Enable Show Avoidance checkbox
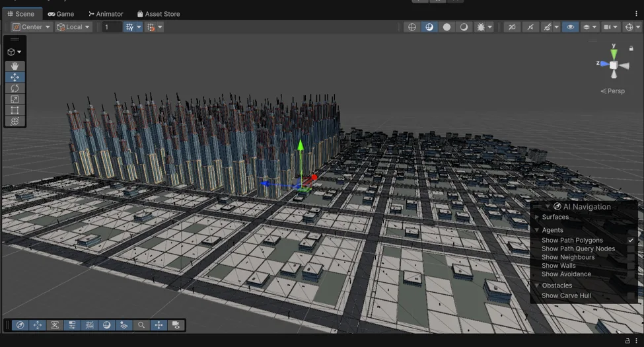 [631, 274]
